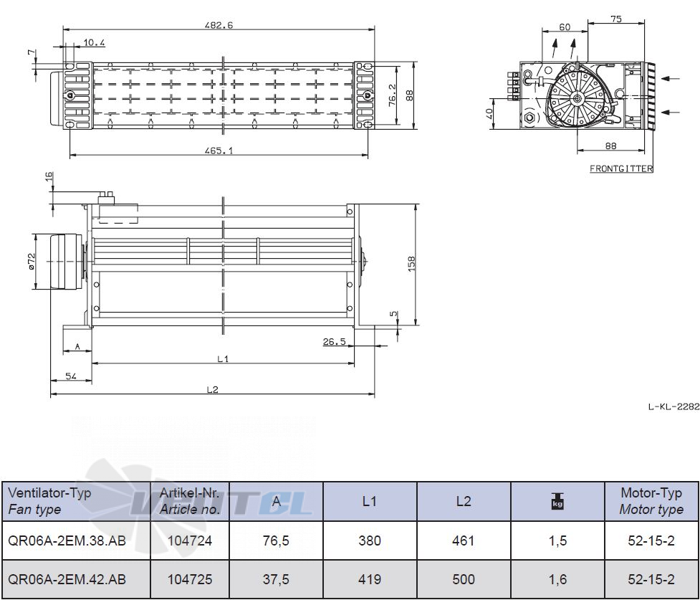Click the L2 value 500 cell
The width and height of the screenshot is (700, 600).
[x=464, y=579]
